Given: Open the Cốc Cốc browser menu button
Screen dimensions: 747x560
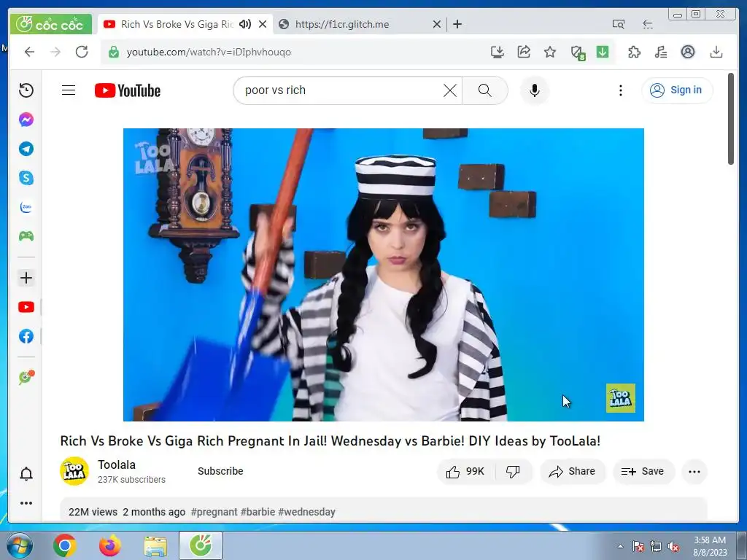Looking at the screenshot, I should click(50, 24).
